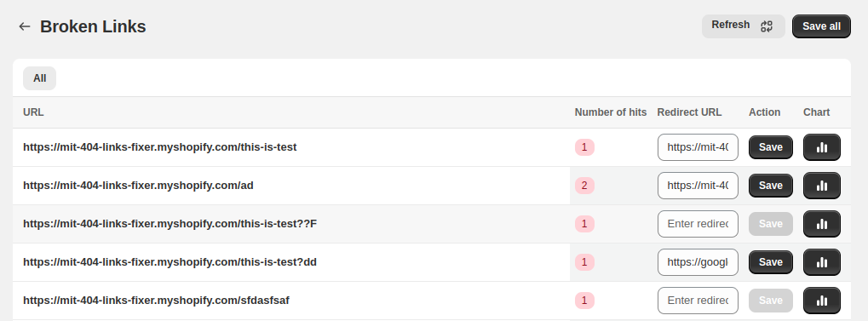Click the hits badge showing 2
This screenshot has height=321, width=868.
pos(584,186)
